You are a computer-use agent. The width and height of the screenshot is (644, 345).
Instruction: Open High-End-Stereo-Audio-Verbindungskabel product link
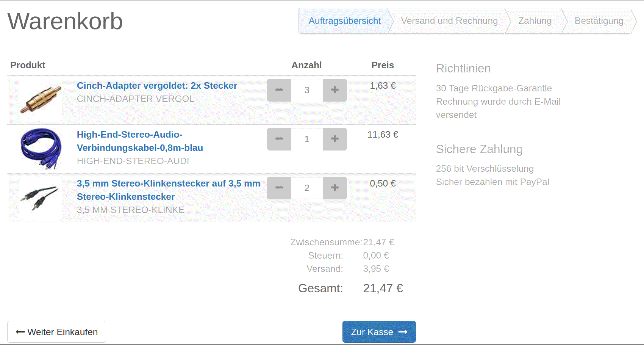point(140,141)
